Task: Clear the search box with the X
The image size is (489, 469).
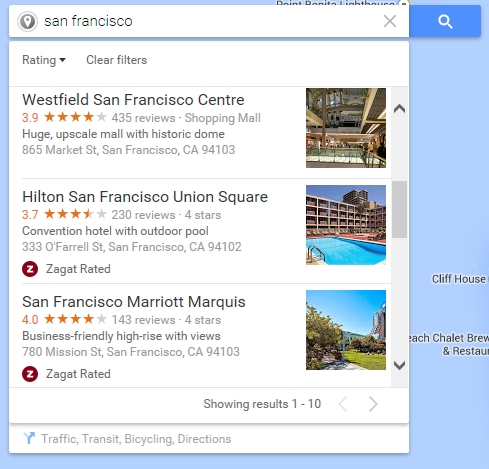Action: (x=390, y=21)
